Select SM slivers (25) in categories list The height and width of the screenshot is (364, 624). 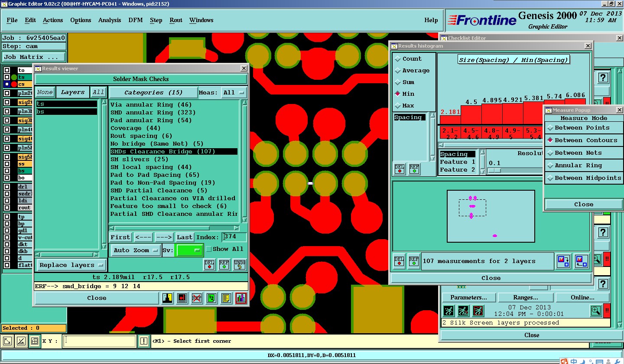139,159
